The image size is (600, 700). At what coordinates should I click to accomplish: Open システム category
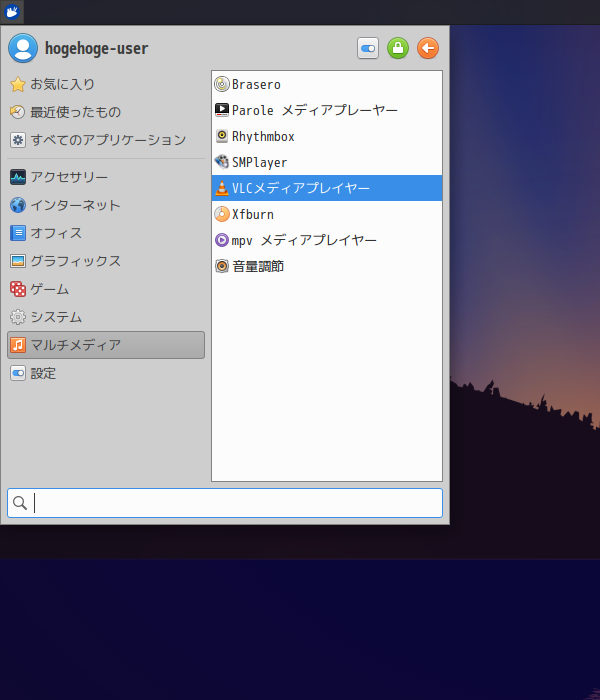(106, 317)
